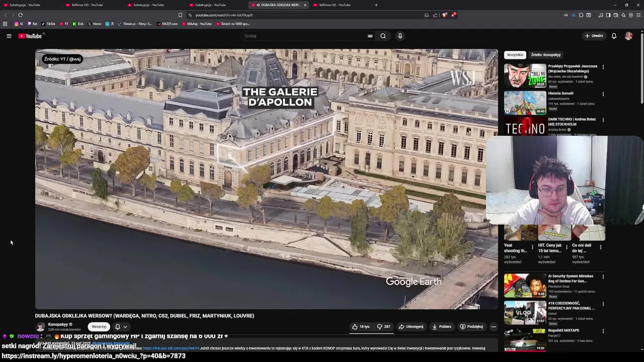This screenshot has width=644, height=362.
Task: Go back using browser back arrow
Action: [6, 15]
